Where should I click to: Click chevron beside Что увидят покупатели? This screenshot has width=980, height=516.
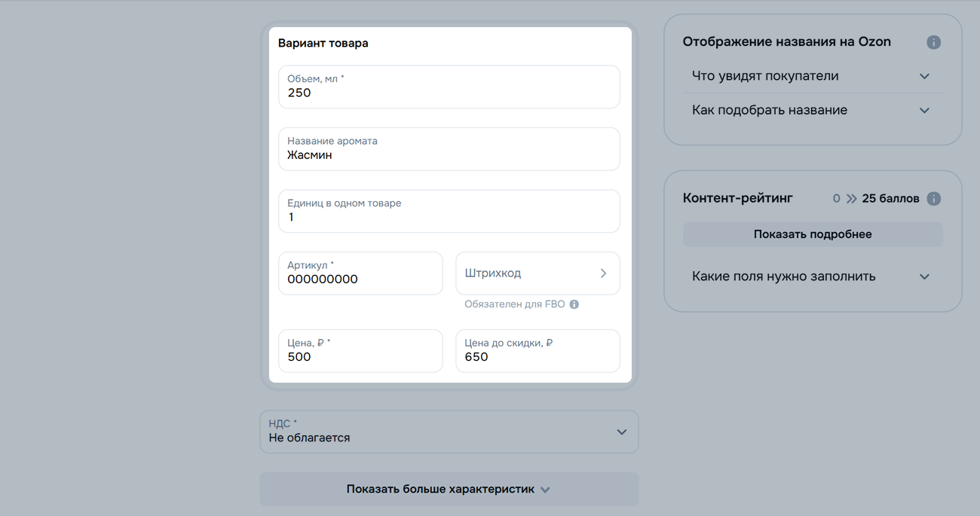point(924,76)
